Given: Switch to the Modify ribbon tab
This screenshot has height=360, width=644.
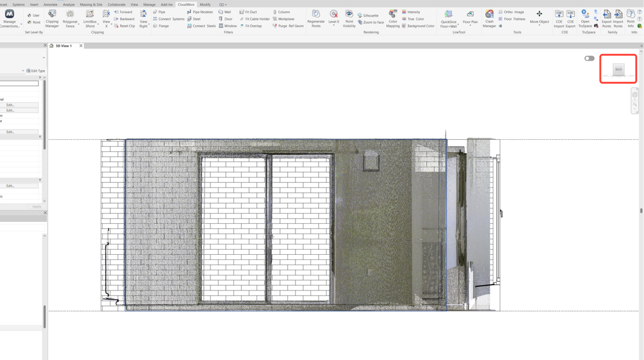Looking at the screenshot, I should [x=205, y=5].
